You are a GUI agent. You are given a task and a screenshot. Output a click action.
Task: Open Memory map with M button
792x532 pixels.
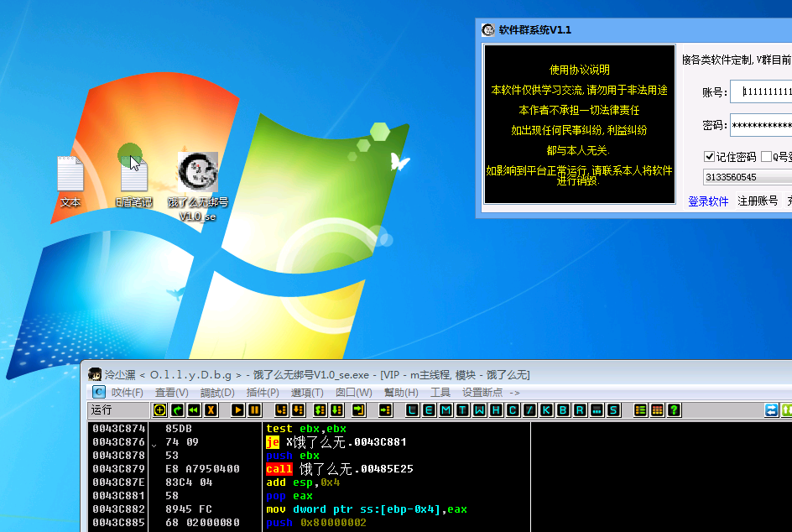445,410
